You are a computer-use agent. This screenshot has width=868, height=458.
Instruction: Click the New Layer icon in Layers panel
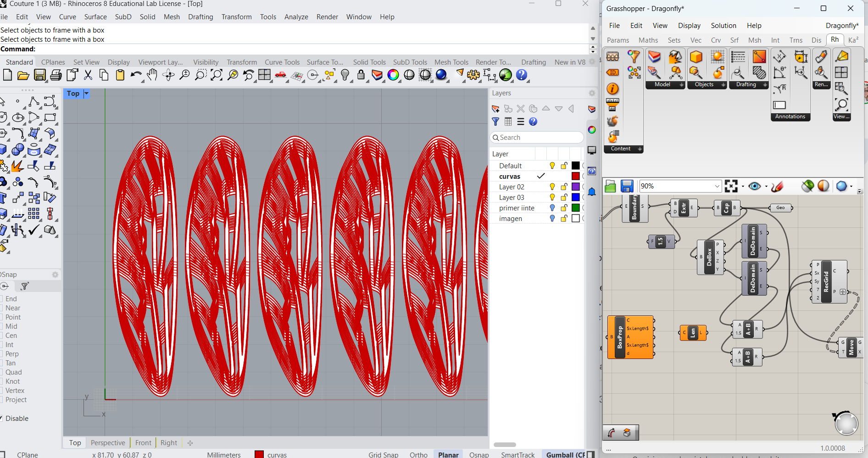click(x=495, y=109)
